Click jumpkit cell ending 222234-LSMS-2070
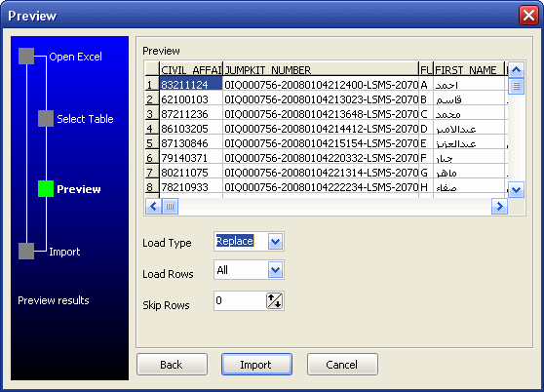 321,186
